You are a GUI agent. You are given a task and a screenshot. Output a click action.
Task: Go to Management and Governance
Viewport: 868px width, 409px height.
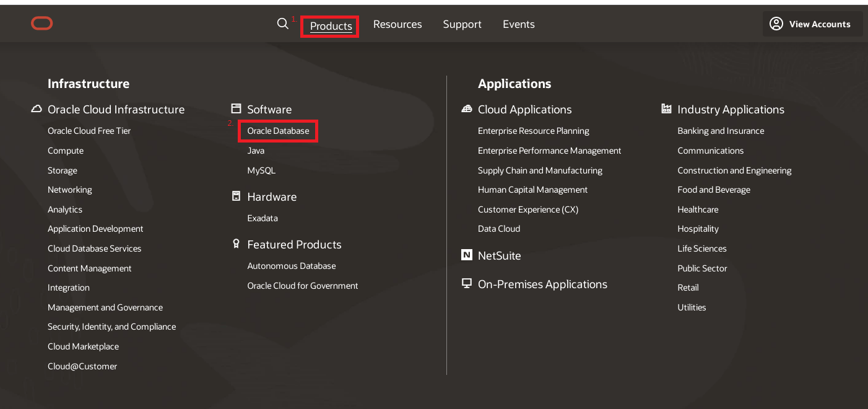(x=105, y=307)
